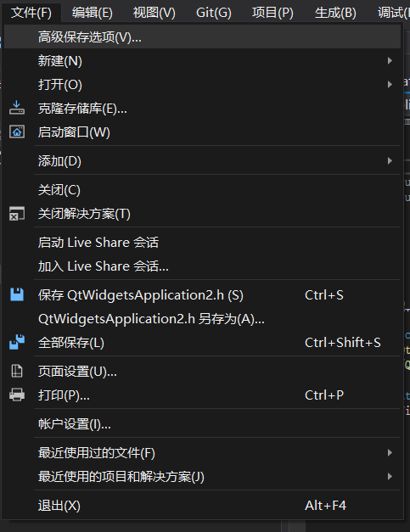The width and height of the screenshot is (410, 532).
Task: Choose 启动窗口(W) entry
Action: click(x=202, y=132)
